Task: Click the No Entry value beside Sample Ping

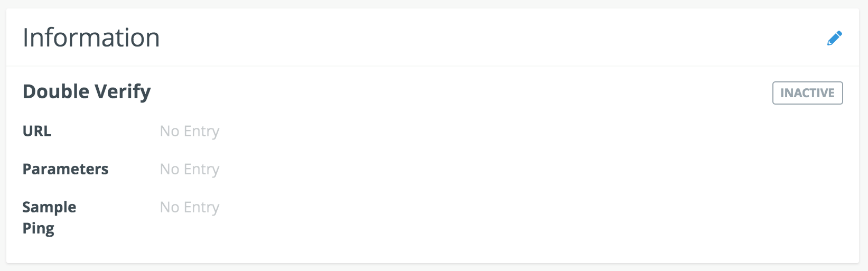Action: click(190, 207)
